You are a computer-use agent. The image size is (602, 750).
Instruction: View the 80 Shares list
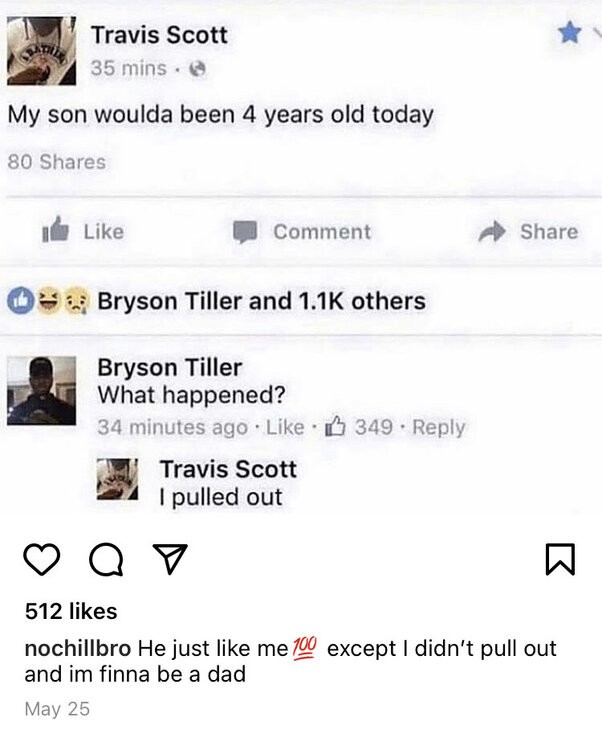coord(57,161)
